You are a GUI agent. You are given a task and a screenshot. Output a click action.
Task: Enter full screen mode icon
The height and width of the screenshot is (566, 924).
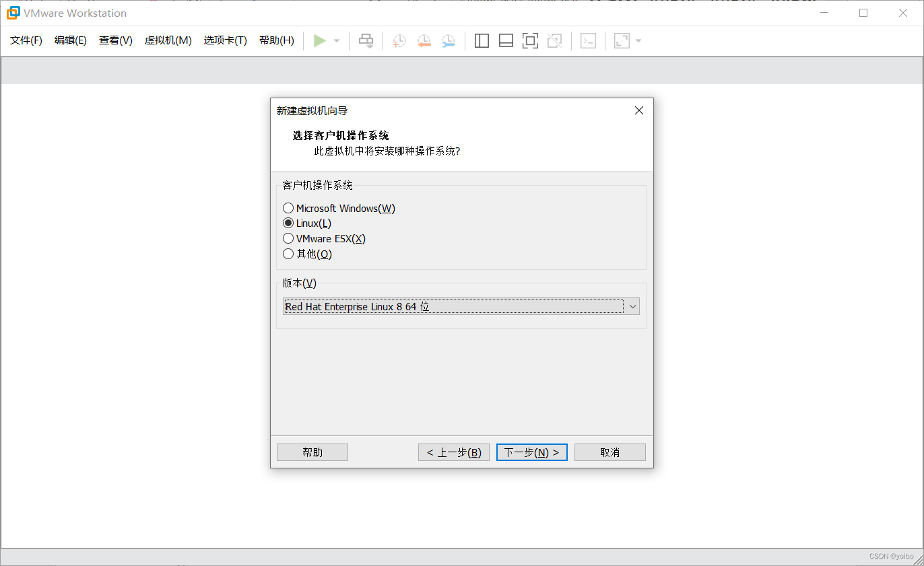point(530,41)
